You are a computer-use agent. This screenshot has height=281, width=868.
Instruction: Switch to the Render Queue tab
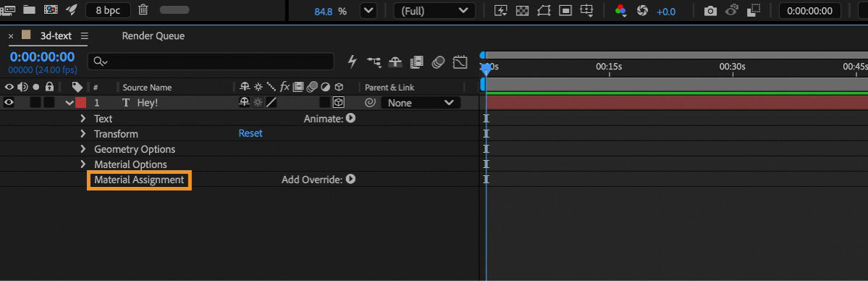(x=153, y=36)
